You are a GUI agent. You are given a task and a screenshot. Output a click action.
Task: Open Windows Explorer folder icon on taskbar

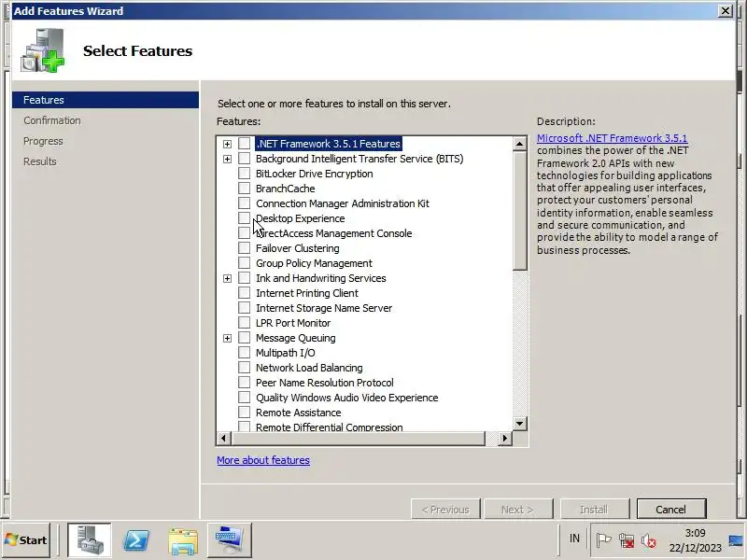click(183, 540)
